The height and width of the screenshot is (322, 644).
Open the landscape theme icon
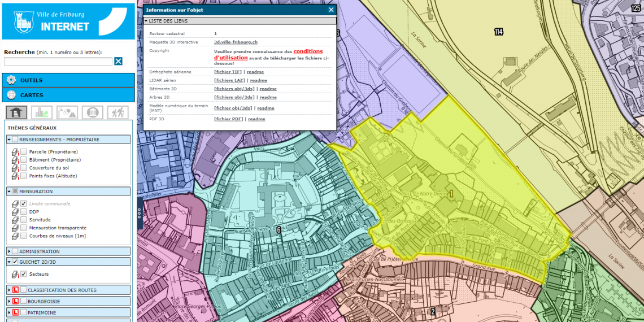67,112
